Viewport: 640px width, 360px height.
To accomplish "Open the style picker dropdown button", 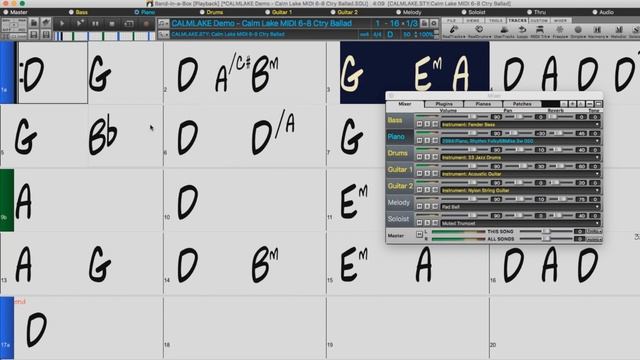I will click(163, 35).
